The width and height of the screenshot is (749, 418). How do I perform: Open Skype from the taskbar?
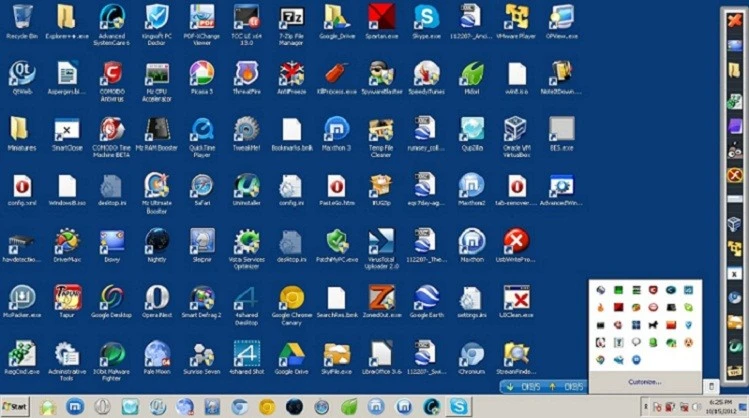[x=459, y=407]
